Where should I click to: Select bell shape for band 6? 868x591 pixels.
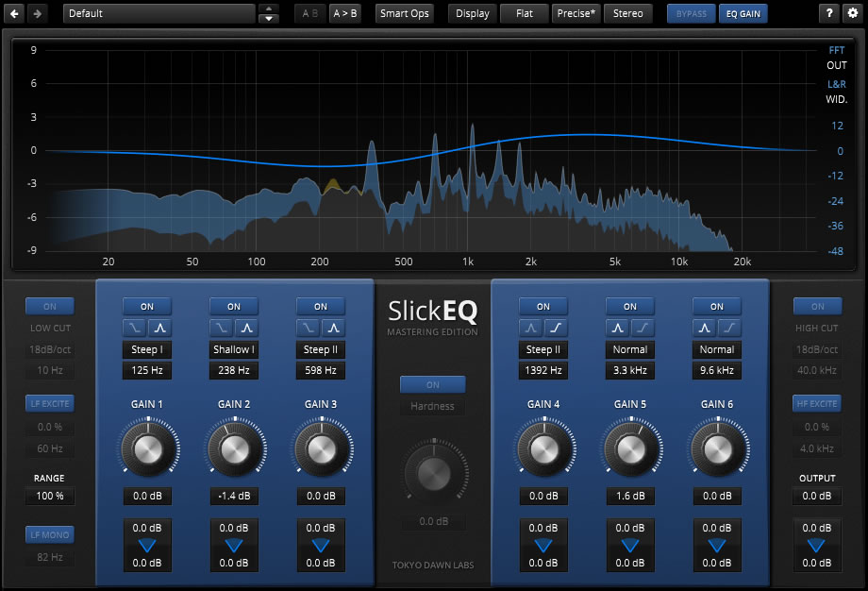pos(705,328)
